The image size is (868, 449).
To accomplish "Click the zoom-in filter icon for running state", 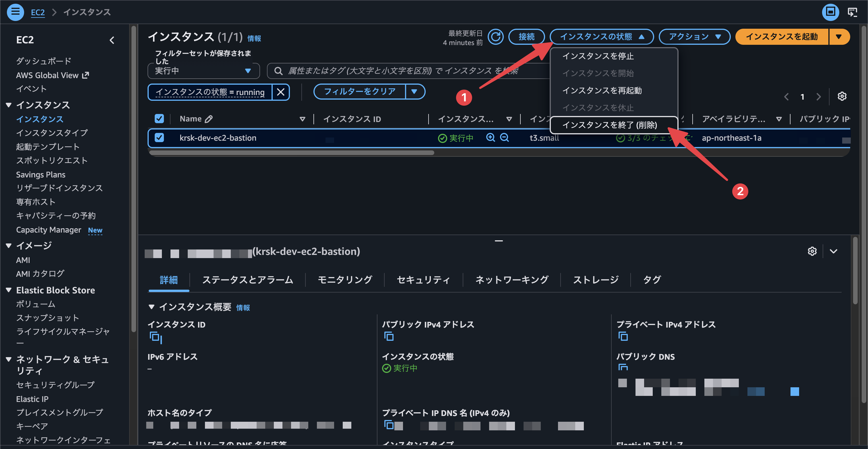I will click(x=491, y=138).
